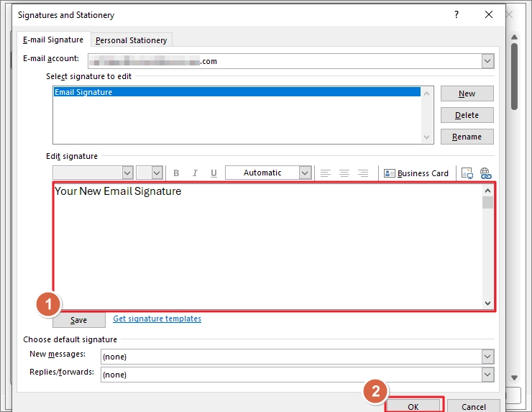Screen dimensions: 532x412
Task: Open the Personal Stationery tab
Action: tap(132, 40)
